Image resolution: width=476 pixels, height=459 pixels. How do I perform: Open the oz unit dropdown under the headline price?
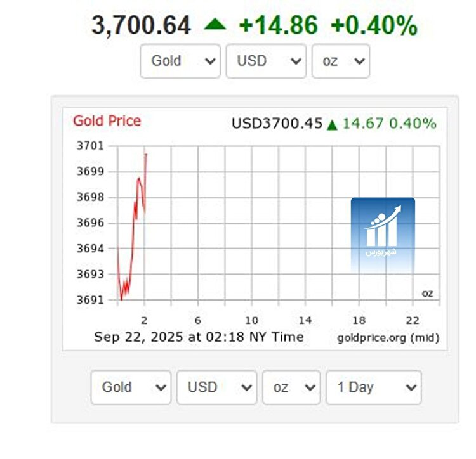[341, 61]
